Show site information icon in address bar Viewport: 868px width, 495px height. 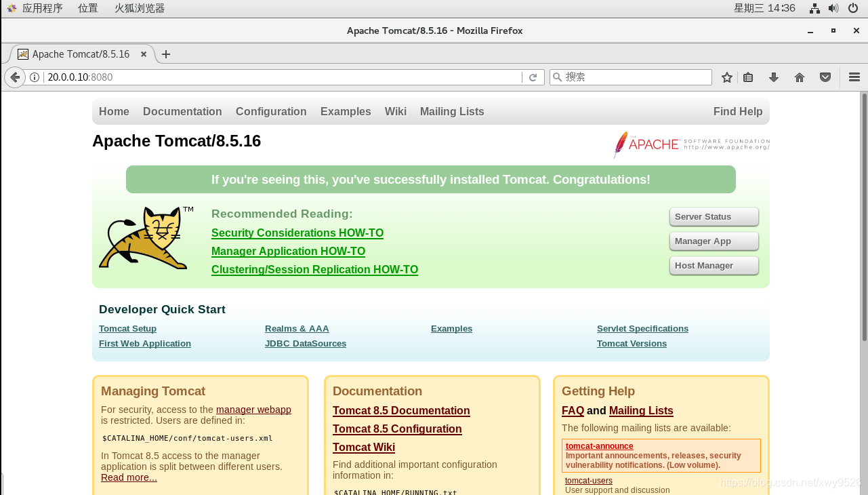coord(35,77)
